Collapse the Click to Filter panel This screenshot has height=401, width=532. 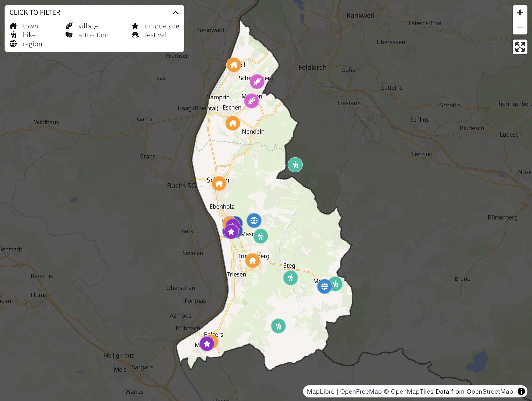[x=175, y=13]
